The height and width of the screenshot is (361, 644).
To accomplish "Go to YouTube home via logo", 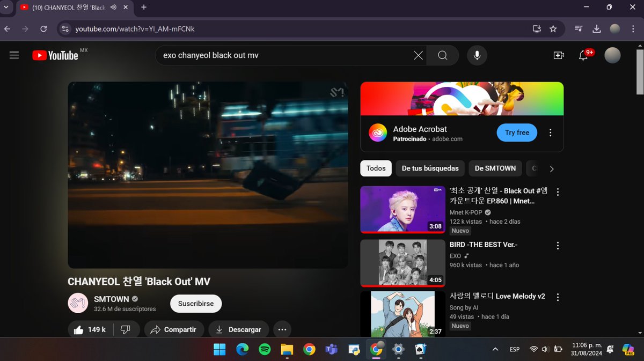I will [x=55, y=55].
